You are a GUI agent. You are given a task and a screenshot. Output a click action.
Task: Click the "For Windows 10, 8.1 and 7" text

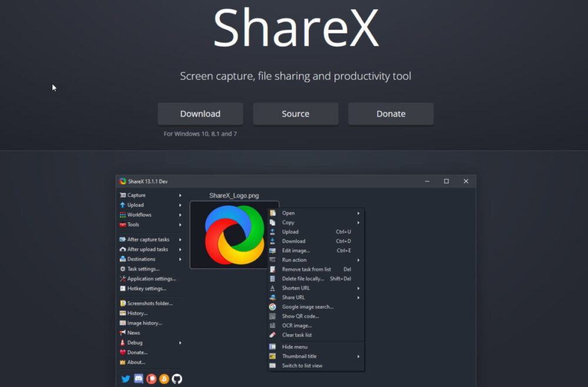point(201,134)
